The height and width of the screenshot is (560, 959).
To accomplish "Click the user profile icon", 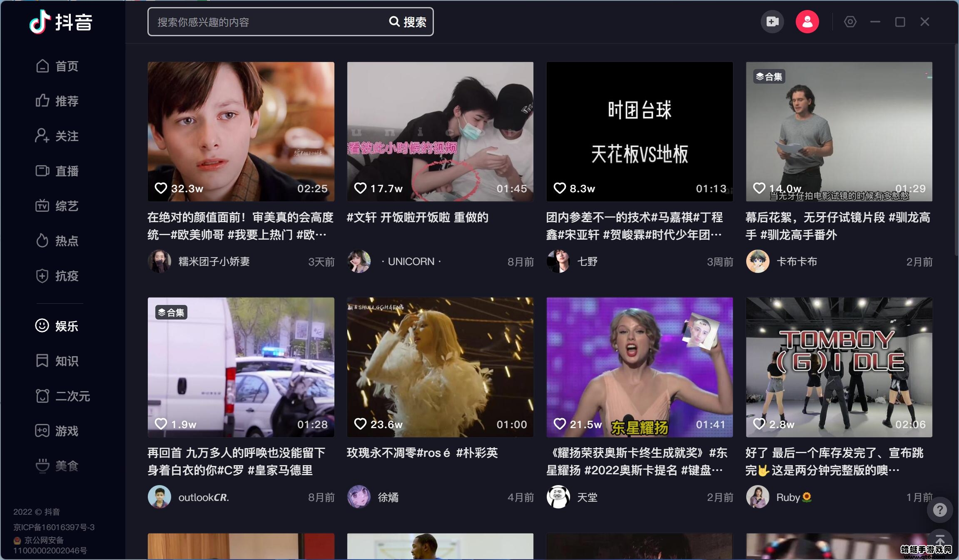I will point(806,22).
